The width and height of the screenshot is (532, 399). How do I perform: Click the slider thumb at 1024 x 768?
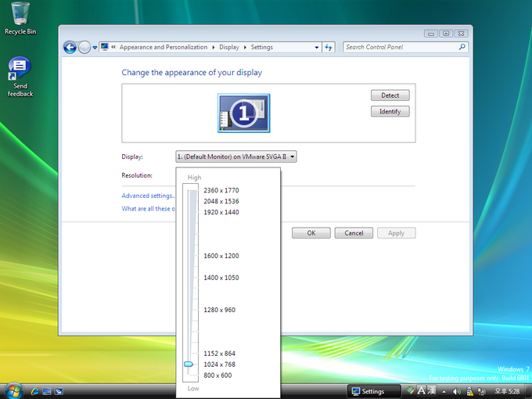click(x=189, y=364)
